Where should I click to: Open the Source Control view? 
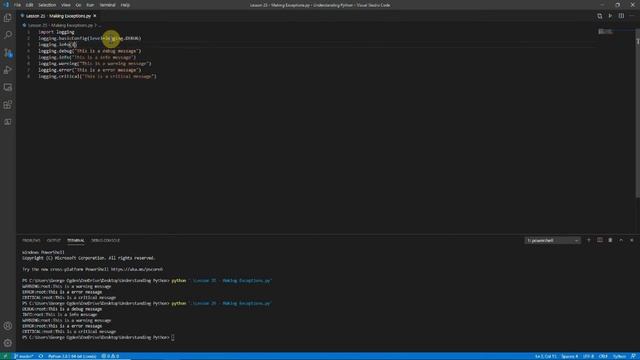(x=8, y=53)
